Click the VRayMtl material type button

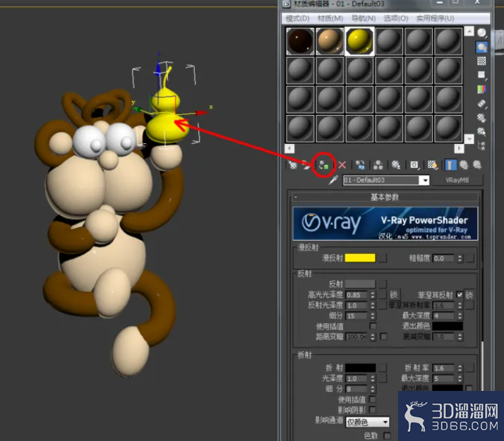coord(457,180)
